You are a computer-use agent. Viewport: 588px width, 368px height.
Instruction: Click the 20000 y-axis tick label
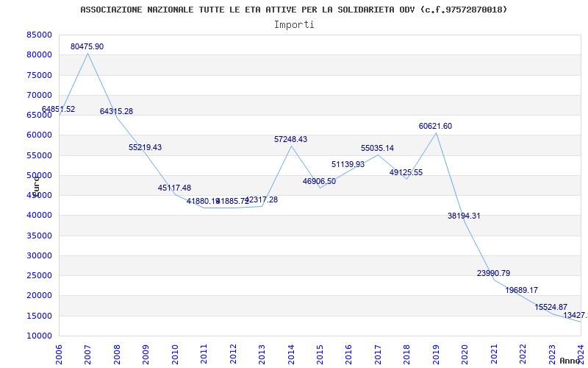tap(39, 296)
